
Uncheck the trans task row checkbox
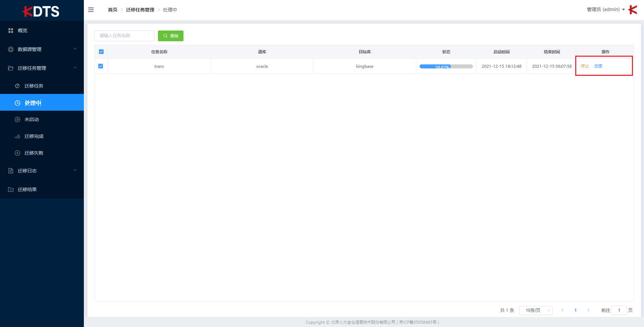pyautogui.click(x=101, y=66)
